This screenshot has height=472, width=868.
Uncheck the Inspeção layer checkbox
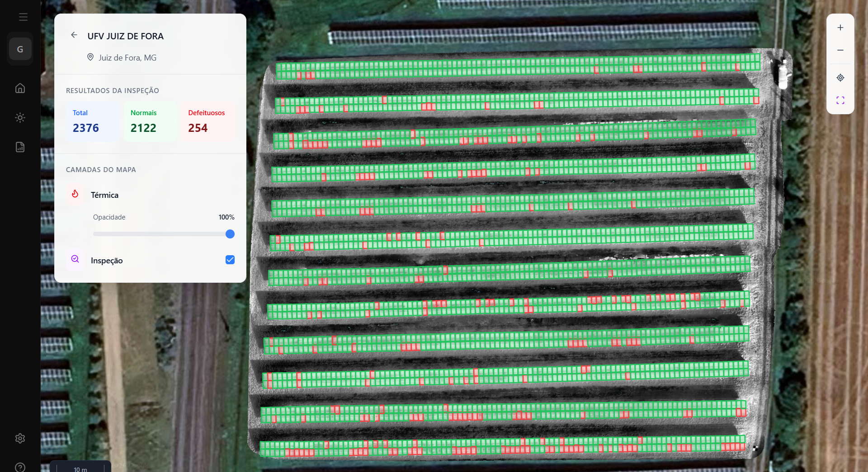click(x=230, y=260)
